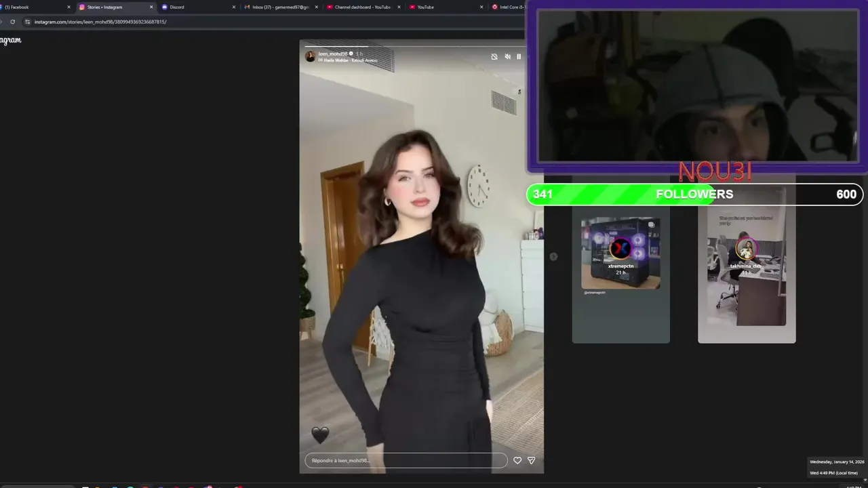This screenshot has width=868, height=488.
Task: Click the 341 followers count
Action: pos(542,195)
